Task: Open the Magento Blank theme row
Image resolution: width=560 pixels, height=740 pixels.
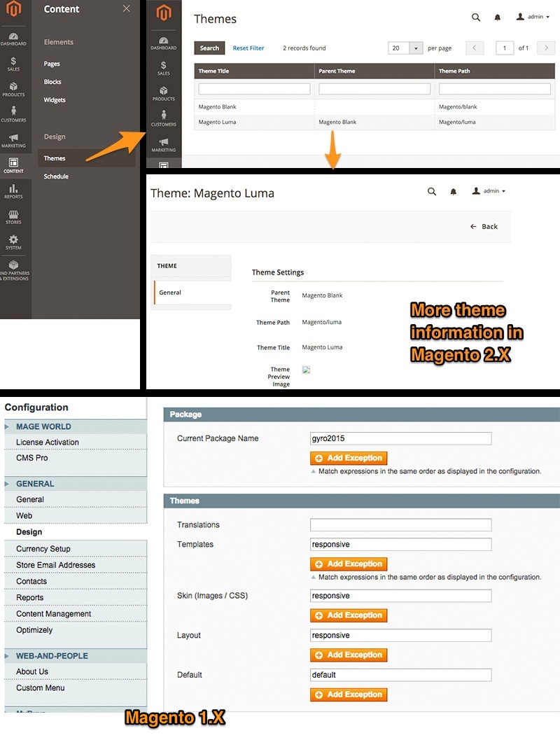Action: click(374, 106)
